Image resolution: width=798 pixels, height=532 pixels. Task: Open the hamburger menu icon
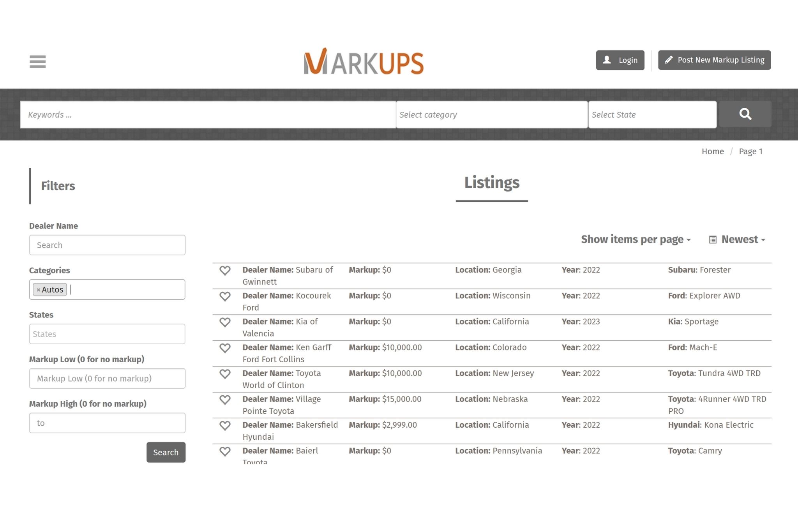coord(37,62)
